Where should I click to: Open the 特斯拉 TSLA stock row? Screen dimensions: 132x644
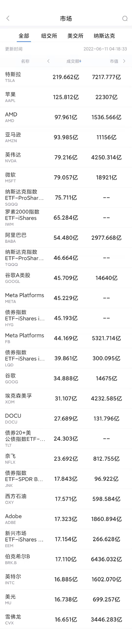[66, 77]
